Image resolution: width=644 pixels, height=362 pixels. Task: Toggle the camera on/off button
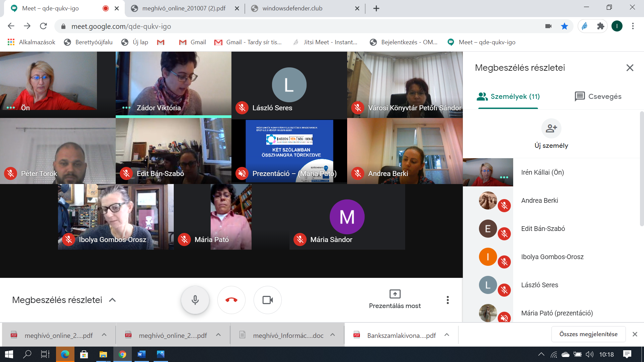coord(268,300)
